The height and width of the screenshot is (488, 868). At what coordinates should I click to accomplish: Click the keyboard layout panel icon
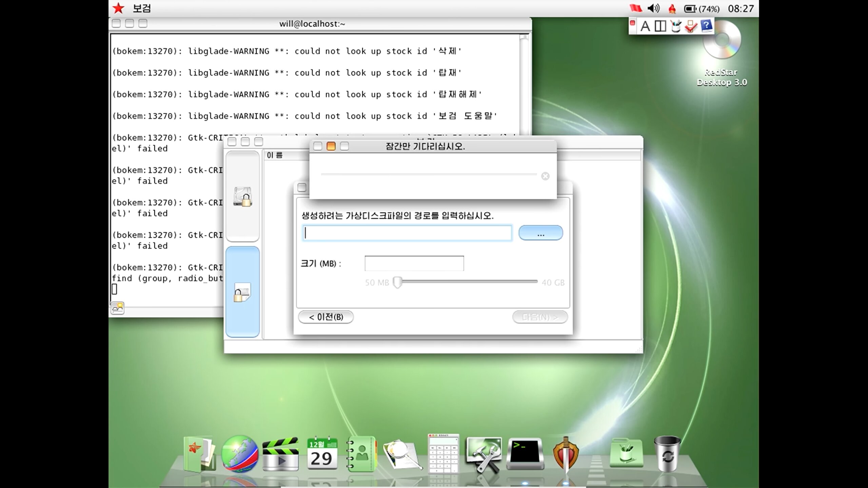[x=660, y=26]
